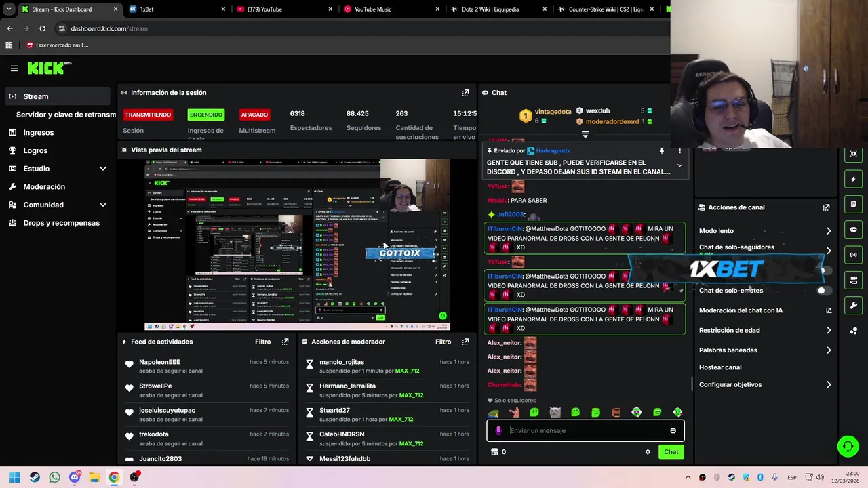This screenshot has height=488, width=868.
Task: Click the three-dots widget icon in right rail
Action: pyautogui.click(x=854, y=331)
